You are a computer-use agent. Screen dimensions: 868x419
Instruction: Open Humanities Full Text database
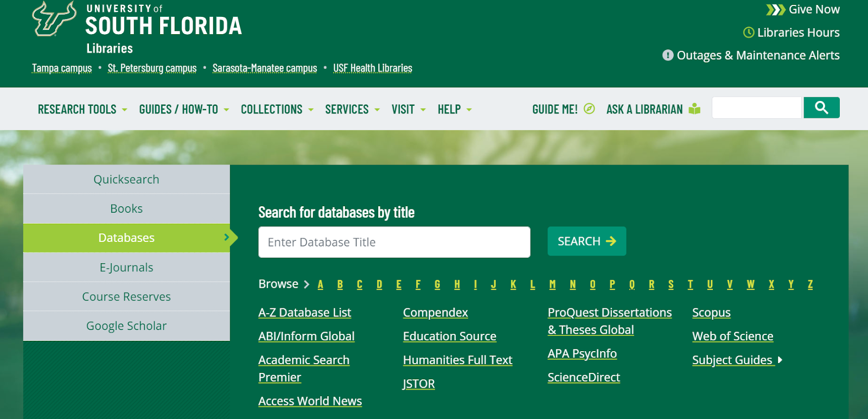pos(458,360)
